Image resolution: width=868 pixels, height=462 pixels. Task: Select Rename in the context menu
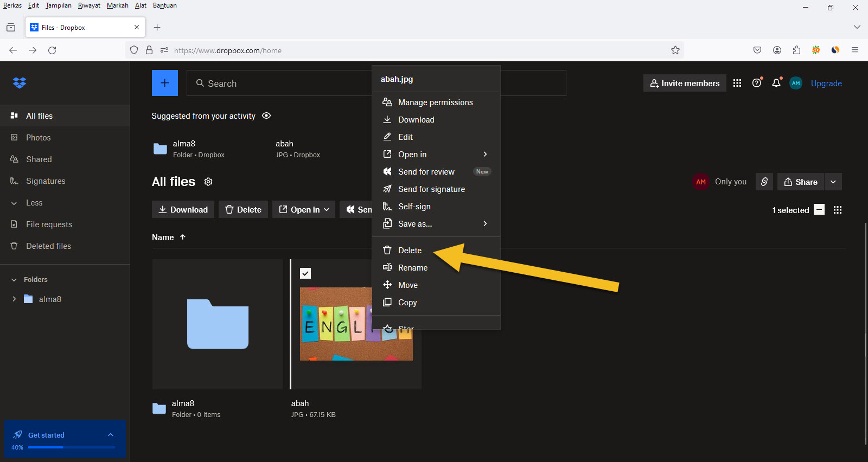coord(412,268)
